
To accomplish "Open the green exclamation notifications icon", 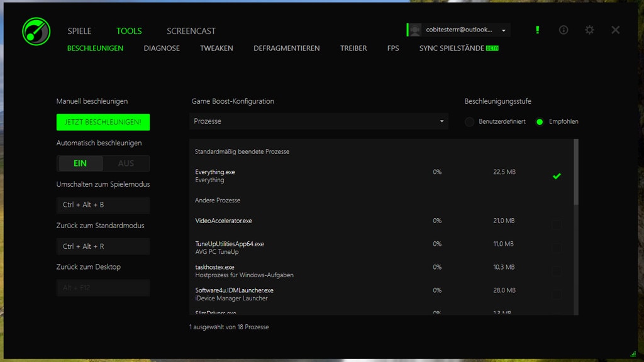I will [x=537, y=30].
